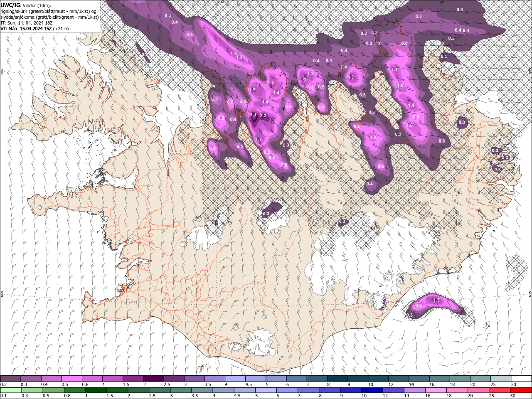Pick upper legend swatch between 18 and 20
The image size is (532, 399).
point(460,378)
